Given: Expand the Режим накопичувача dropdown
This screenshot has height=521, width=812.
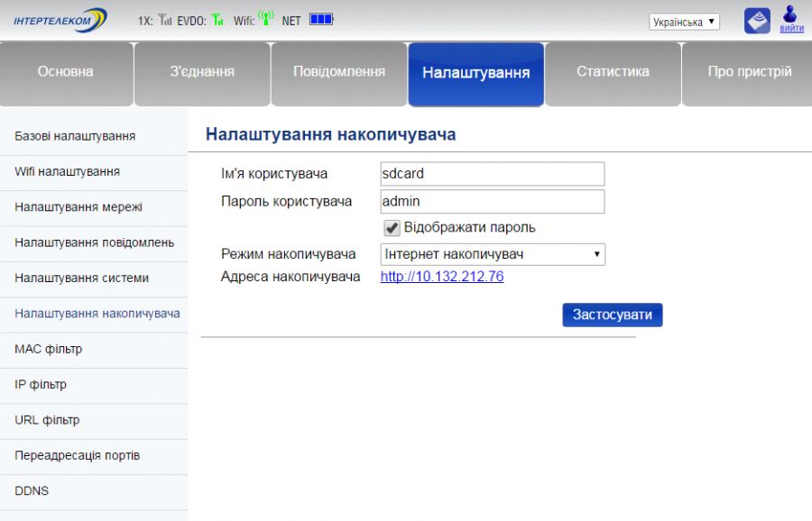Looking at the screenshot, I should tap(493, 254).
